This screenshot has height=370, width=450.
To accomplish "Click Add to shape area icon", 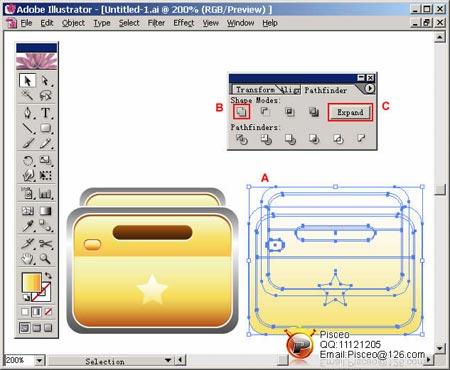I will pos(241,111).
